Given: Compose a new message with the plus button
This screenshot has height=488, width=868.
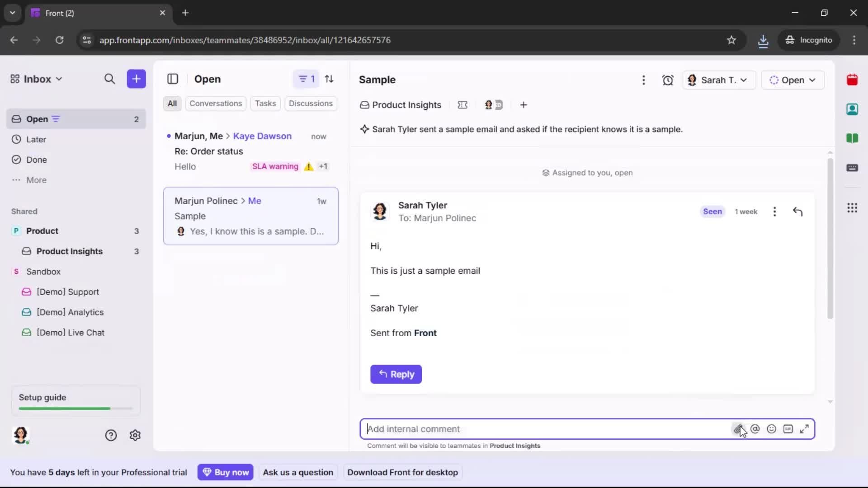Looking at the screenshot, I should pos(136,79).
